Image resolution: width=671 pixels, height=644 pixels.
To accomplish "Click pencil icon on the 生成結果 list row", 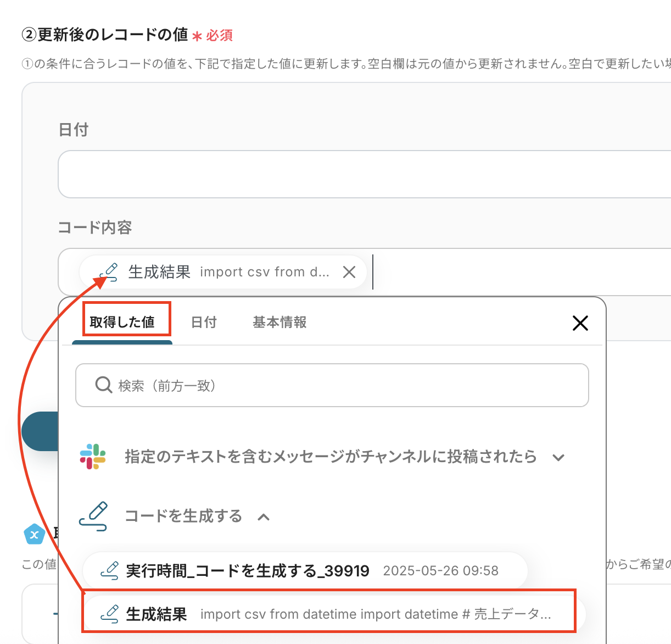I will pos(110,614).
